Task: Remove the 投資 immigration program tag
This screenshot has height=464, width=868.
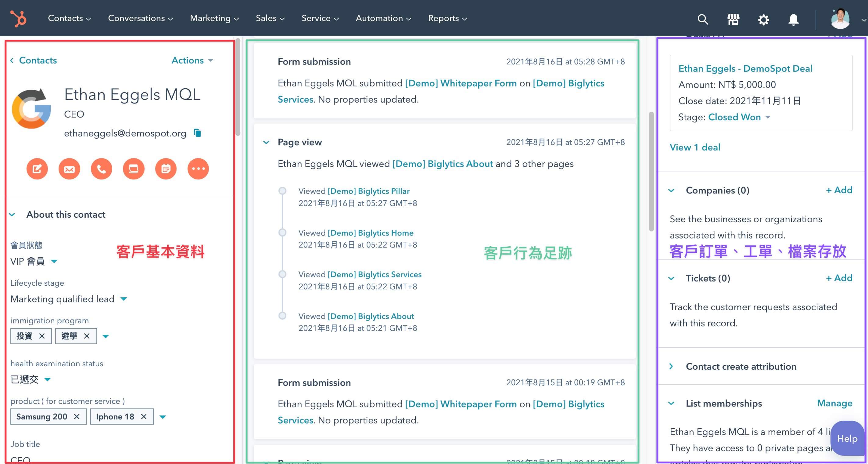Action: coord(42,336)
